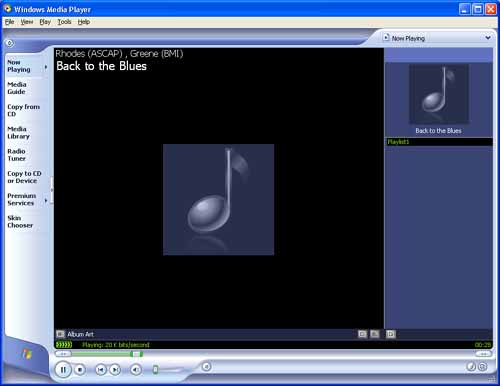500x386 pixels.
Task: Open the View menu
Action: 27,22
